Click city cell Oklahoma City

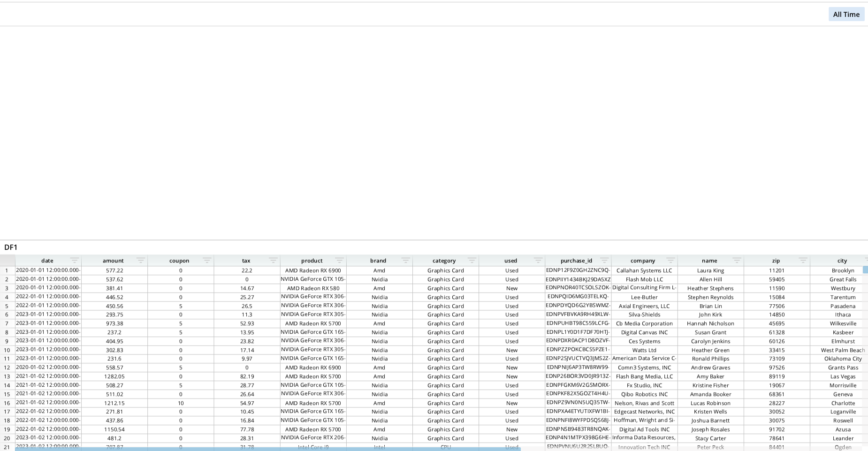pyautogui.click(x=843, y=359)
